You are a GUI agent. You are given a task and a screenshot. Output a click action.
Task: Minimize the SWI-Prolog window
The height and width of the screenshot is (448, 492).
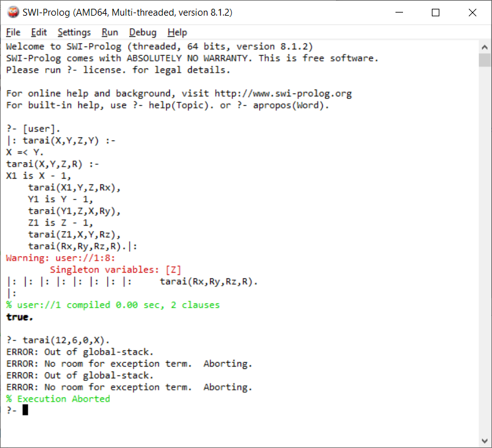[x=399, y=13]
